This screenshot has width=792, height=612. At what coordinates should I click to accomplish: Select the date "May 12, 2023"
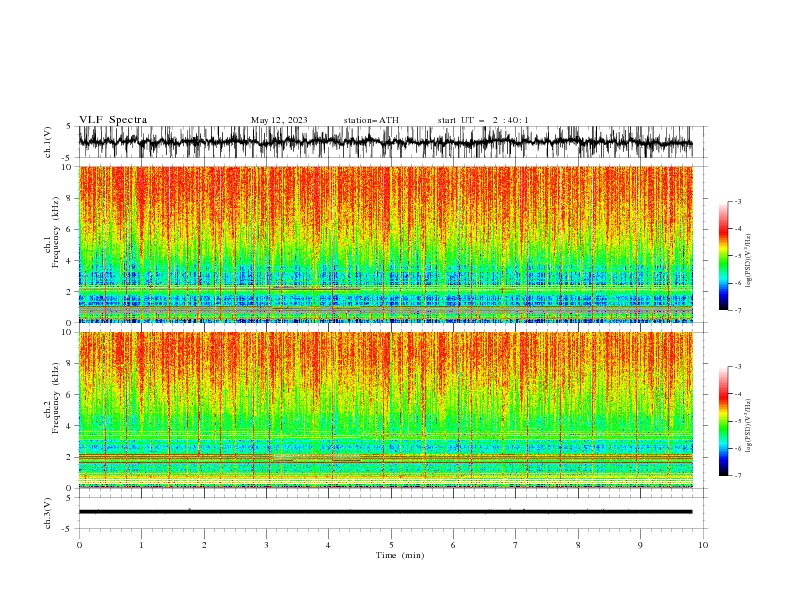(x=279, y=120)
